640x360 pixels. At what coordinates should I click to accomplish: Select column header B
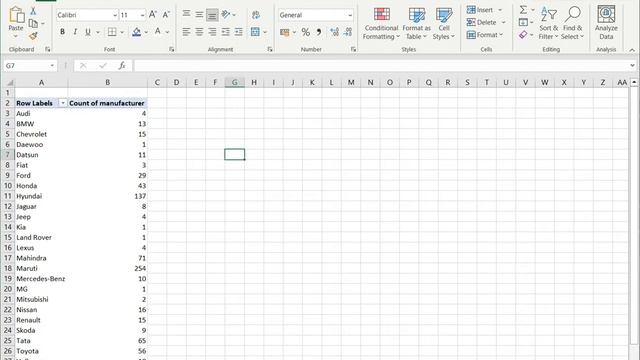pos(108,82)
